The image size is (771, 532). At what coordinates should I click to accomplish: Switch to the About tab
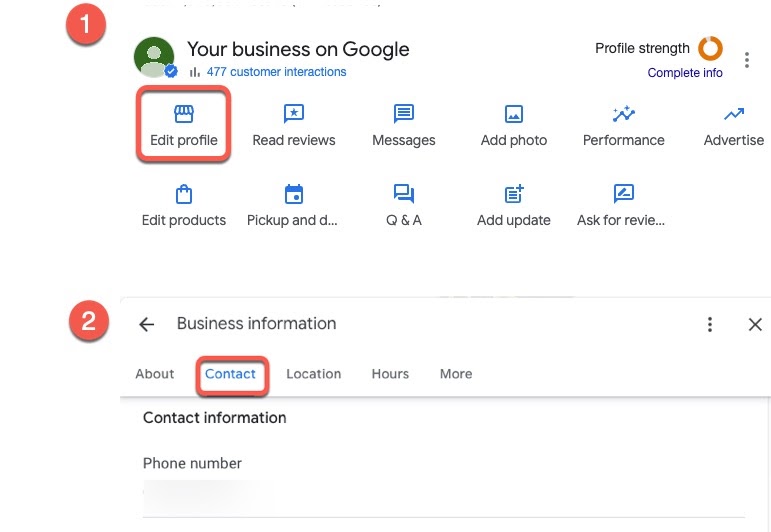point(155,374)
